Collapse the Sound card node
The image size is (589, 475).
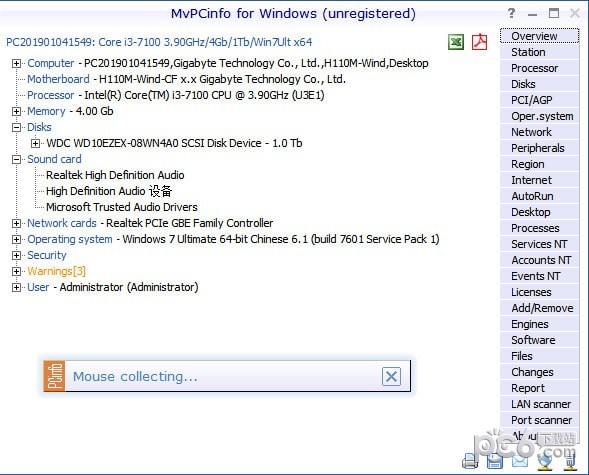pos(16,160)
